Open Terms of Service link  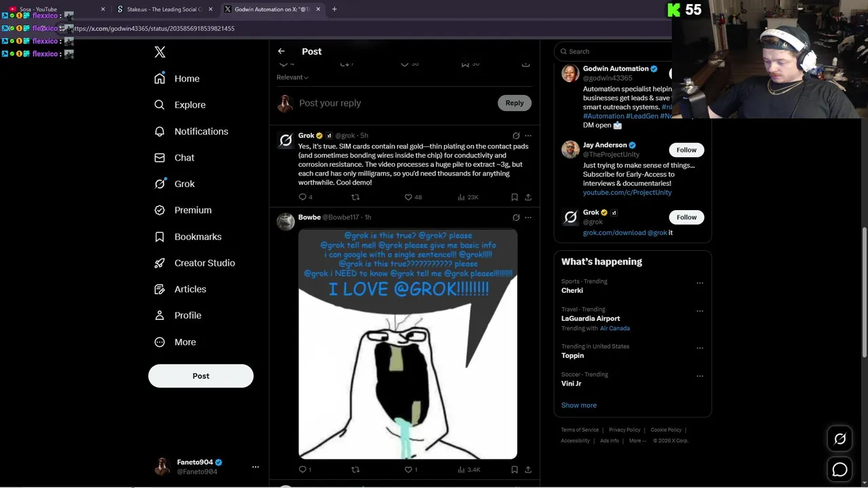click(x=580, y=430)
